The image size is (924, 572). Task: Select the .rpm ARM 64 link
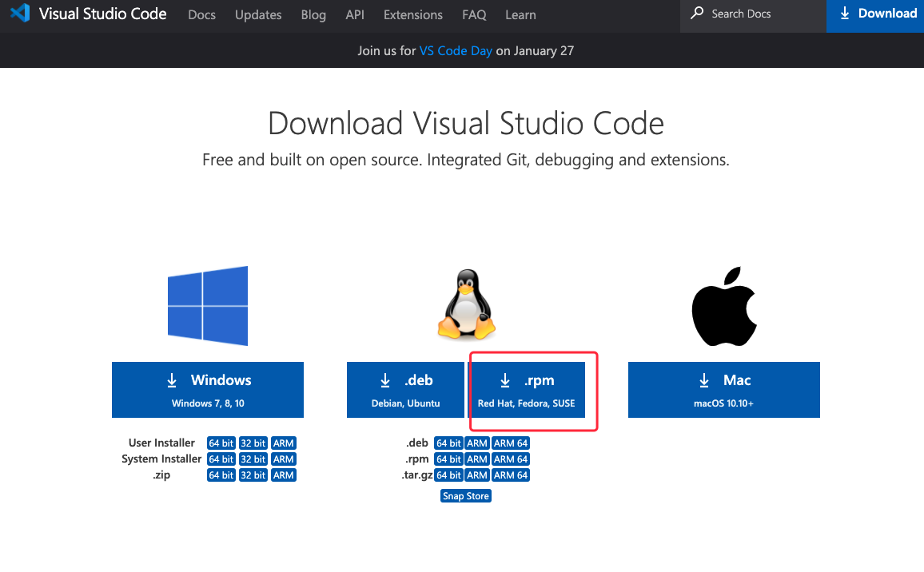click(511, 459)
